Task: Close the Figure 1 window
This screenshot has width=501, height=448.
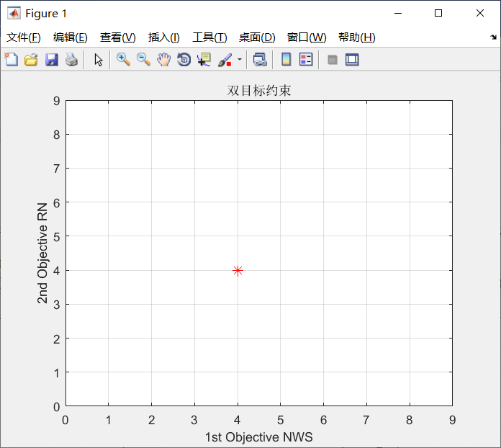Action: pos(480,13)
